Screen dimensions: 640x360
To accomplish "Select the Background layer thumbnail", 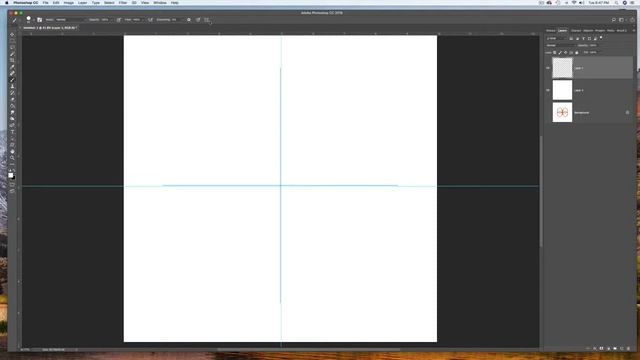I will click(x=562, y=112).
